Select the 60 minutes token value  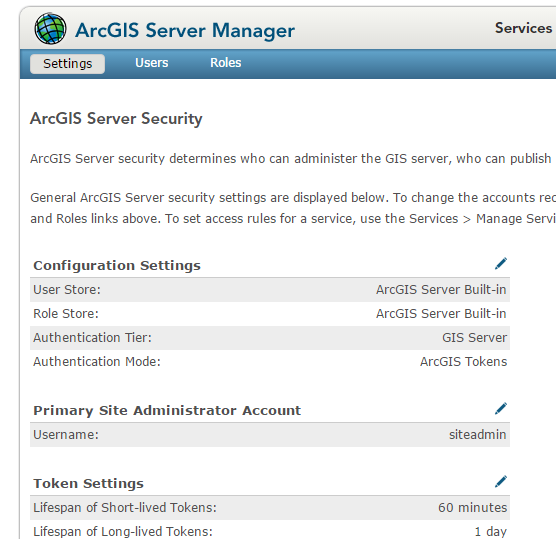472,508
